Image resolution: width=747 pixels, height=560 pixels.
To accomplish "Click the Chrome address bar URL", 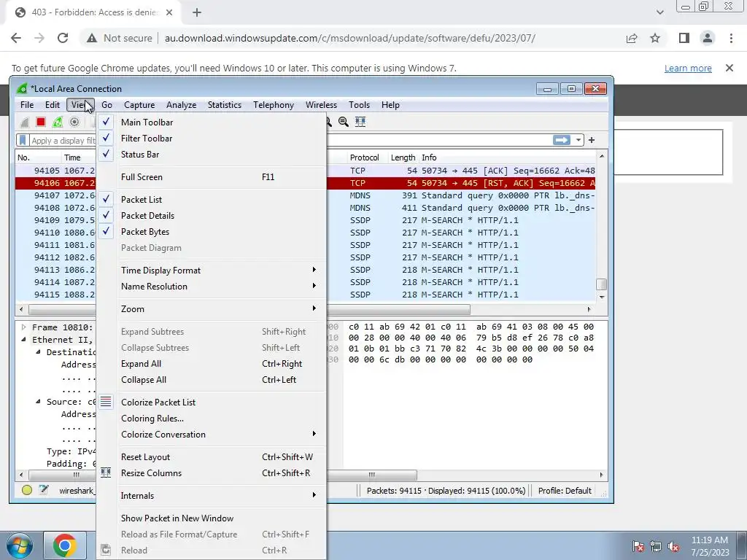I will pos(350,38).
